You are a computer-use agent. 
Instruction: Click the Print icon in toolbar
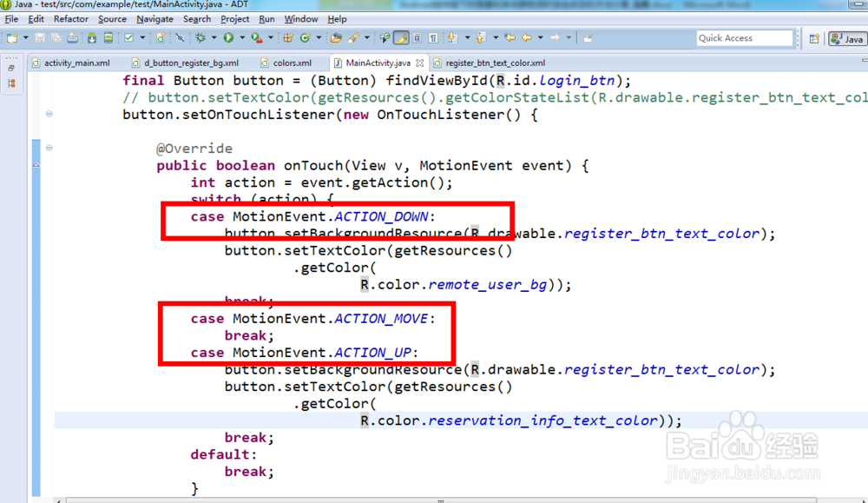pyautogui.click(x=73, y=37)
